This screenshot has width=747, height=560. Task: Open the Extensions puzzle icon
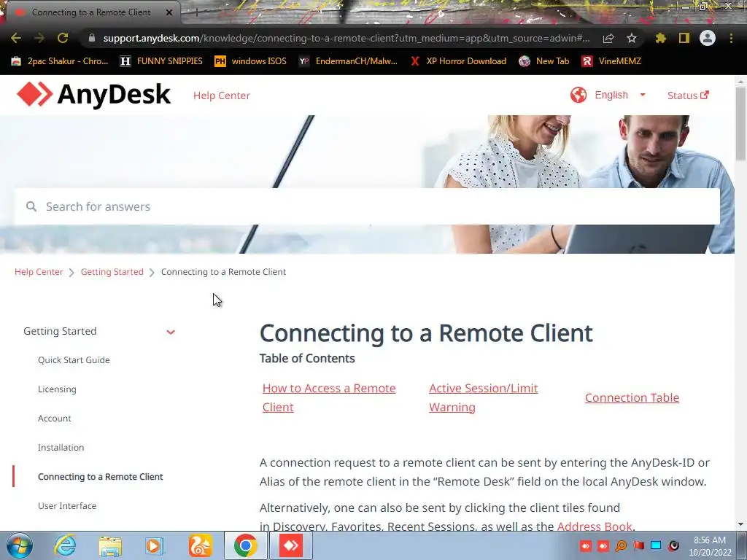pos(660,38)
